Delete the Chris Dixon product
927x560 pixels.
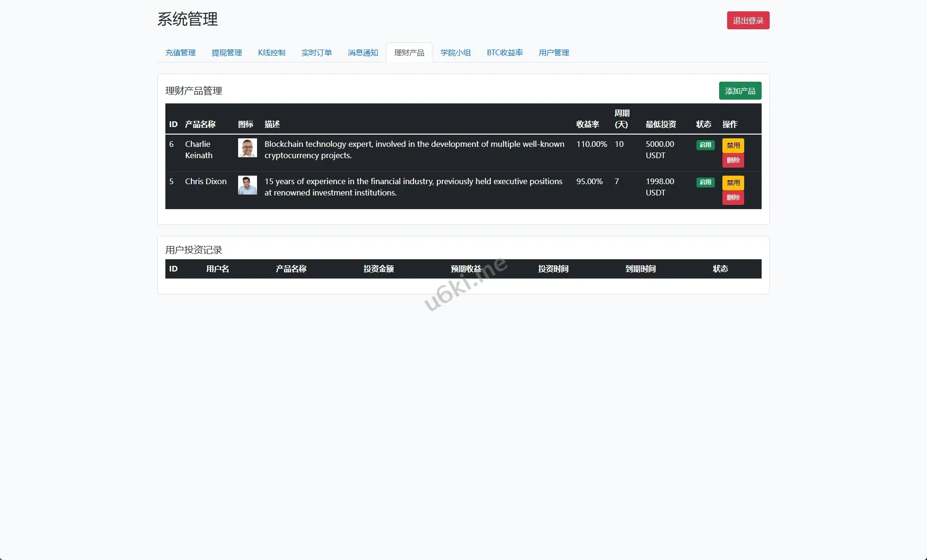click(x=733, y=197)
